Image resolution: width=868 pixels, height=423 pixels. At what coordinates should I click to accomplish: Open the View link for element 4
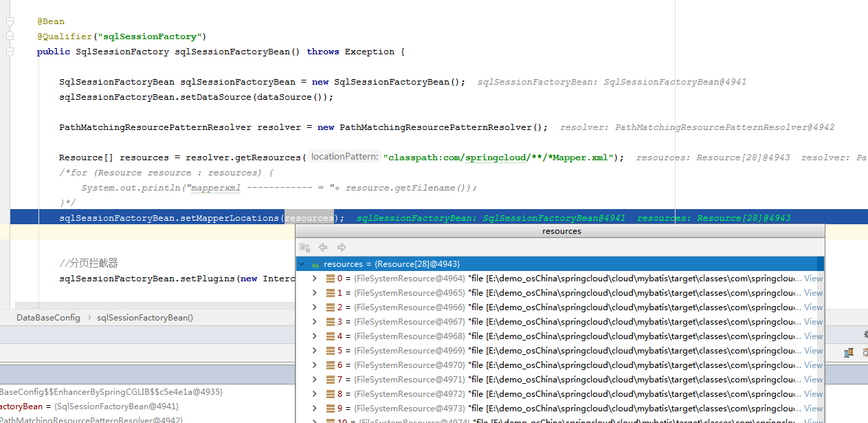pos(813,336)
